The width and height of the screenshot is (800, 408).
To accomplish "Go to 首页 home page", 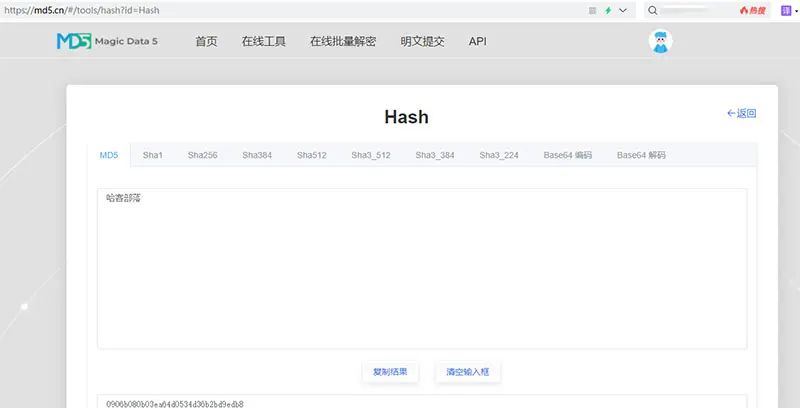I will 206,41.
